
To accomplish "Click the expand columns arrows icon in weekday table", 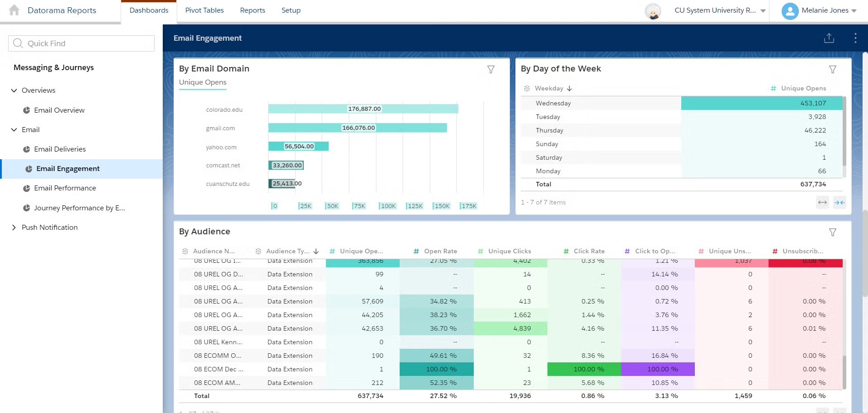I will 822,203.
